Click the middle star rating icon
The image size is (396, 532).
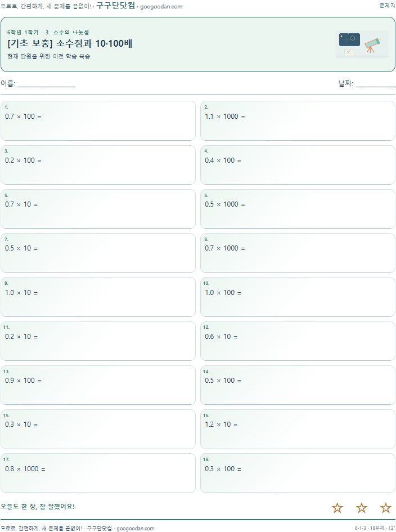click(x=362, y=508)
